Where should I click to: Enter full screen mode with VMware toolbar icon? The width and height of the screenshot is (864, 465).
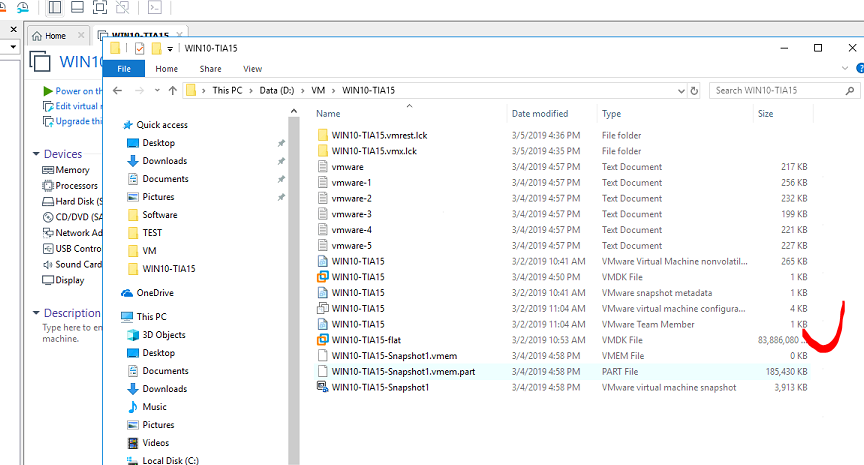click(x=100, y=7)
